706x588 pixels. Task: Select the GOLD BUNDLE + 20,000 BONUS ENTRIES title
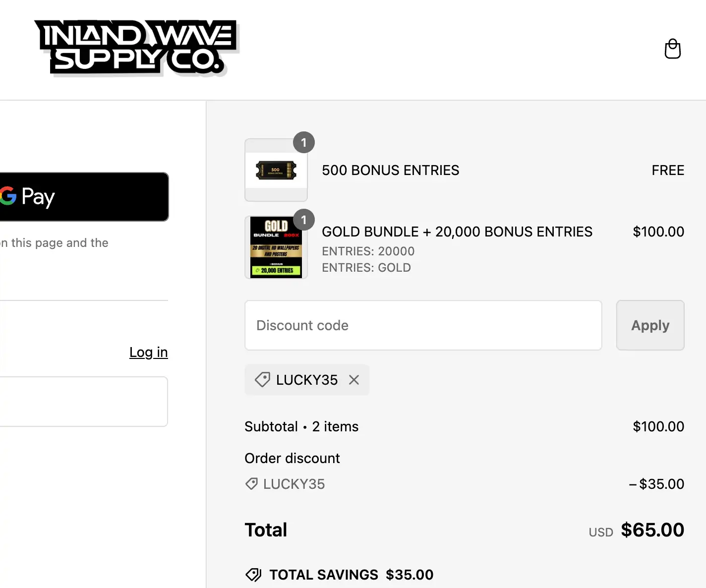tap(457, 232)
